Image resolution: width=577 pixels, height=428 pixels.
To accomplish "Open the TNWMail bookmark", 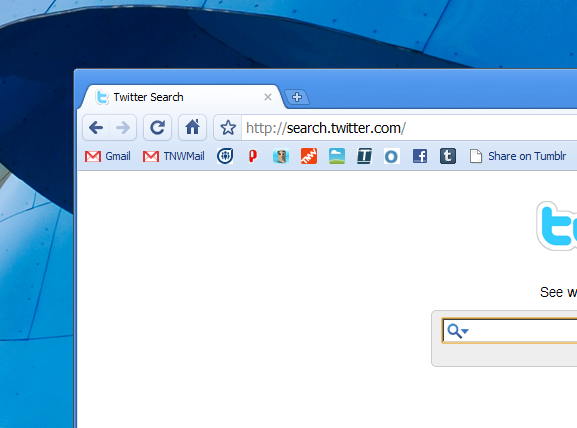I will click(173, 156).
